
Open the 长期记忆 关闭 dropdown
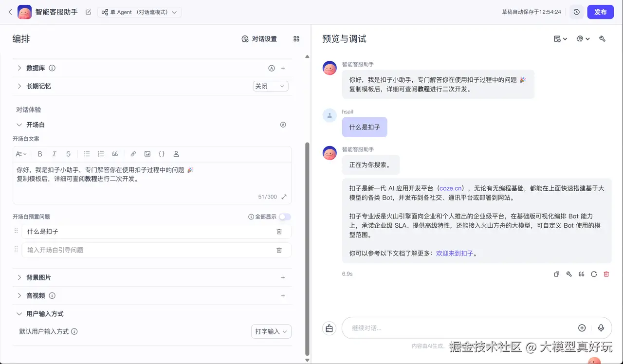pyautogui.click(x=271, y=86)
